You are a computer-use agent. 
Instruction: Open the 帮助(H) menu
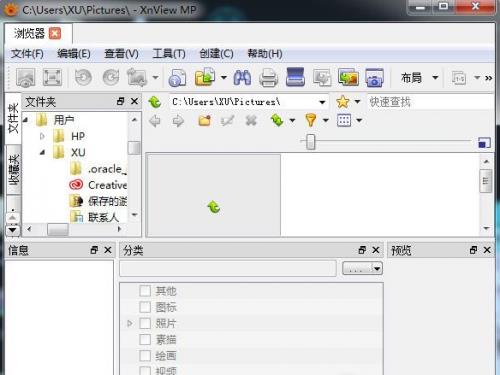coord(265,54)
